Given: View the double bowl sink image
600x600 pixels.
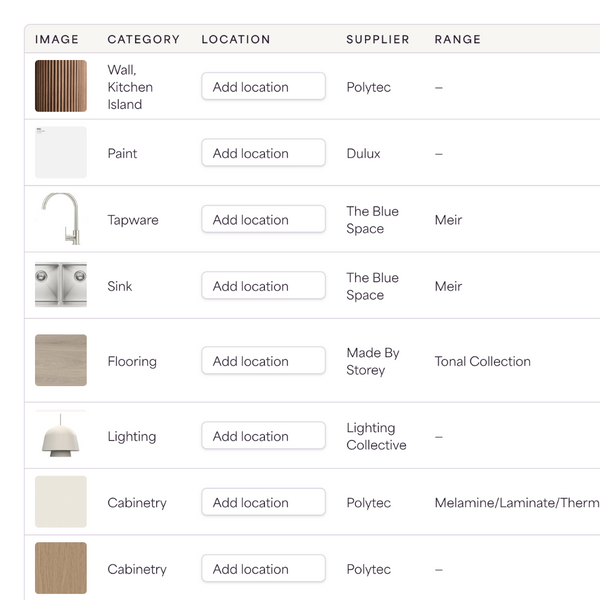Looking at the screenshot, I should coord(61,285).
